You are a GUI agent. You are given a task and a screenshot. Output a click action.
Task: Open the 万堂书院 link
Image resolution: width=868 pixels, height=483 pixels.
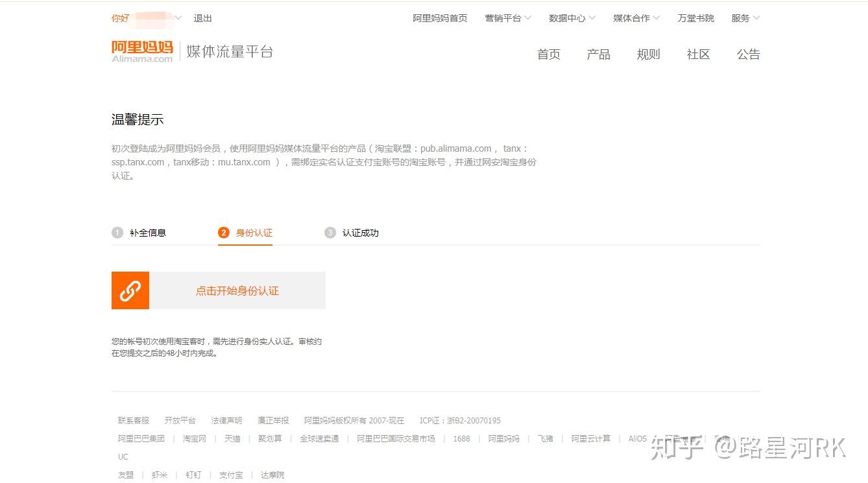tap(696, 18)
